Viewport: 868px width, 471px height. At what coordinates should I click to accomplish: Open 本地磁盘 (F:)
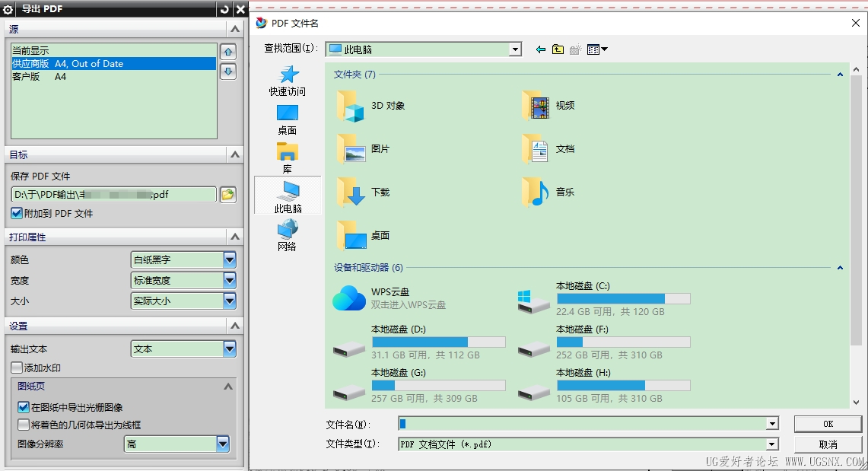pyautogui.click(x=604, y=342)
